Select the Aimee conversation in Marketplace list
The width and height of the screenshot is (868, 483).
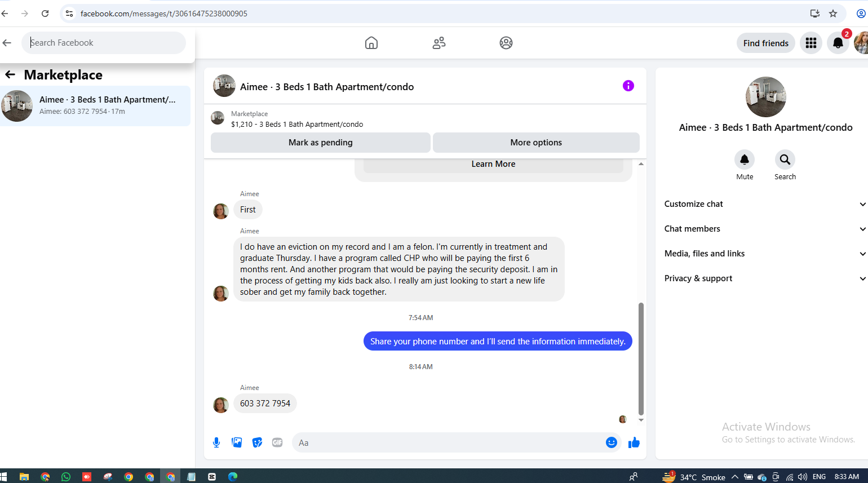[x=95, y=106]
